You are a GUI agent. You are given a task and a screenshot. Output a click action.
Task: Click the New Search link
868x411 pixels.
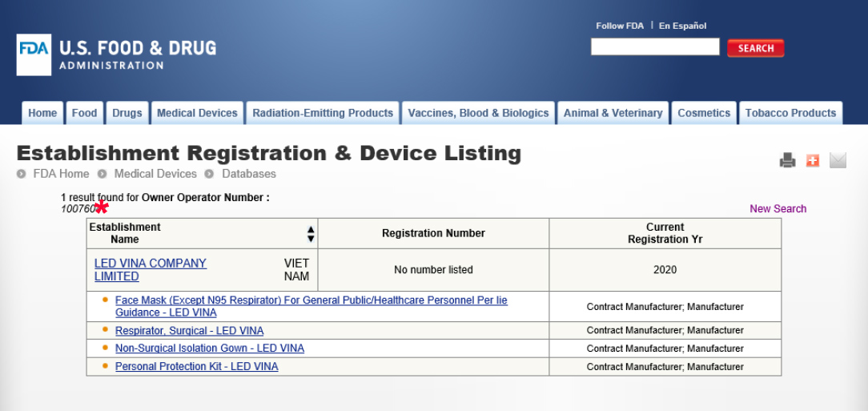[778, 209]
